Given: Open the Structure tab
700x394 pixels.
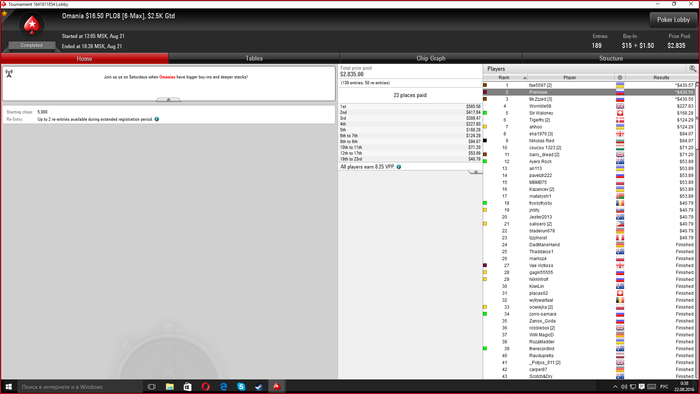Looking at the screenshot, I should tap(611, 58).
